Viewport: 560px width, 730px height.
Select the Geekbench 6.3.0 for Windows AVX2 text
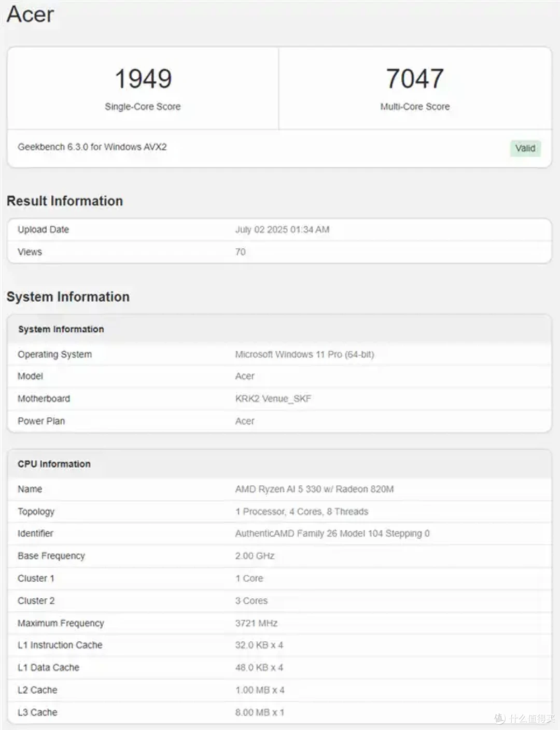click(x=92, y=147)
